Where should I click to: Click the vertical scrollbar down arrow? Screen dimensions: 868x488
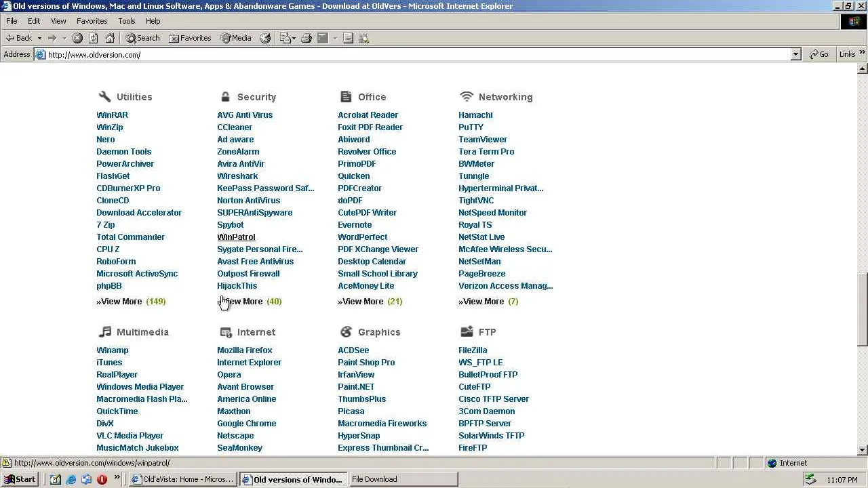(x=863, y=450)
